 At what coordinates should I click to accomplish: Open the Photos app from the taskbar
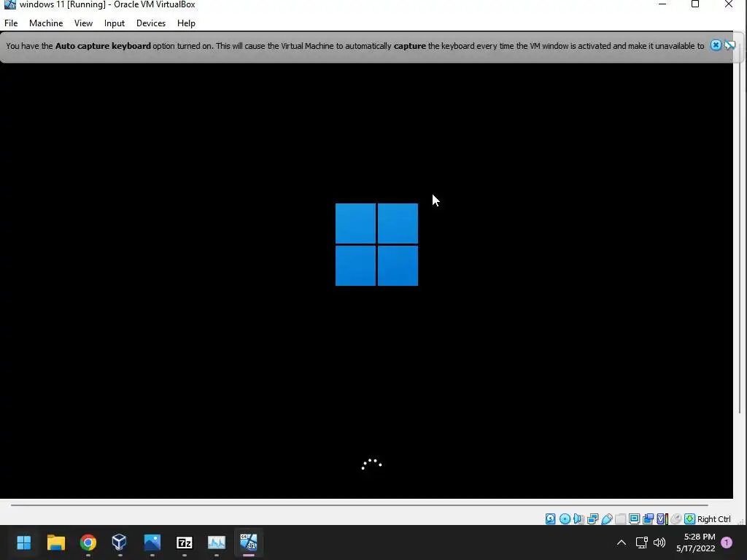click(152, 542)
